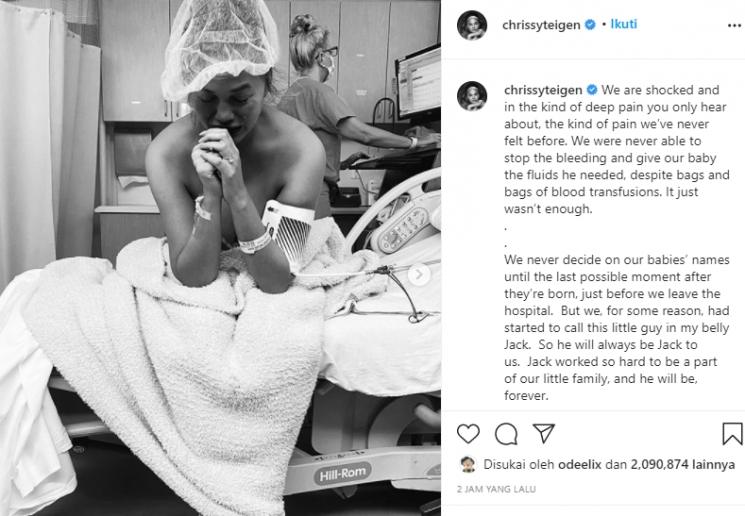Screen dimensions: 745x516
Task: Open comments with the speech bubble icon
Action: pyautogui.click(x=506, y=433)
